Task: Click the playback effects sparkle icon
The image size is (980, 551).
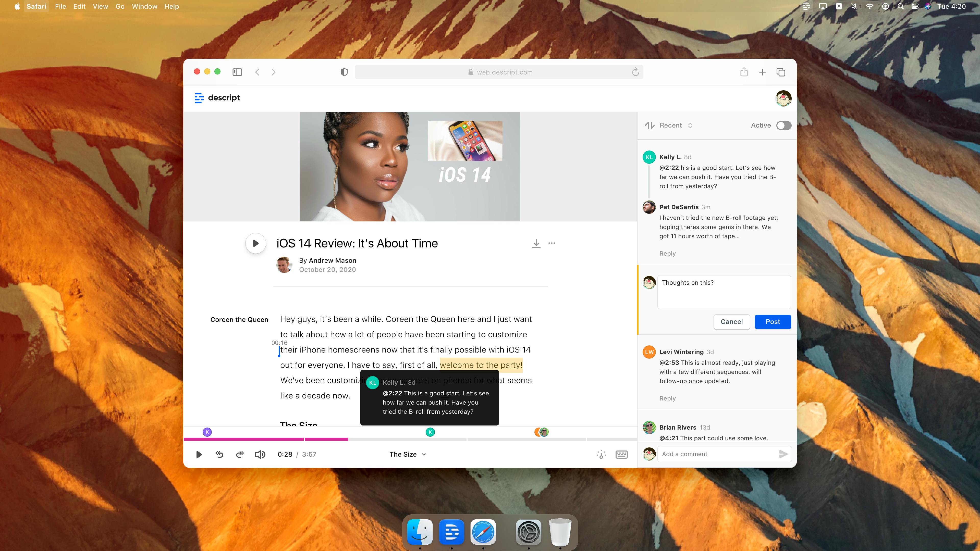Action: pos(601,454)
